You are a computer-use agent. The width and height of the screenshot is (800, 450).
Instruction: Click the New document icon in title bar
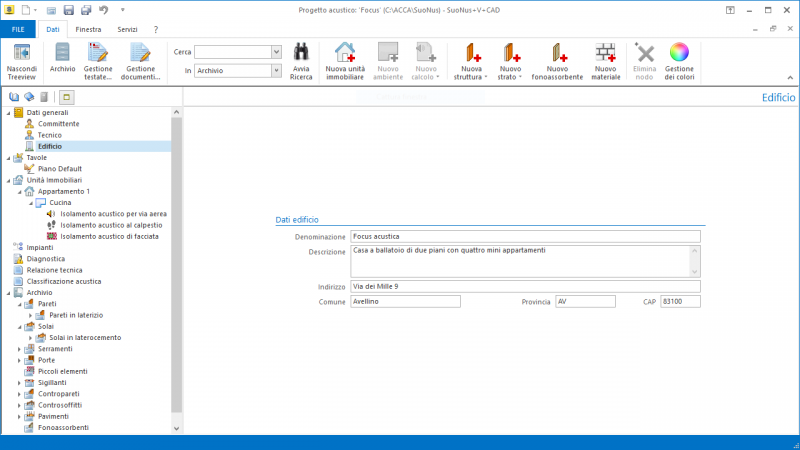(26, 10)
